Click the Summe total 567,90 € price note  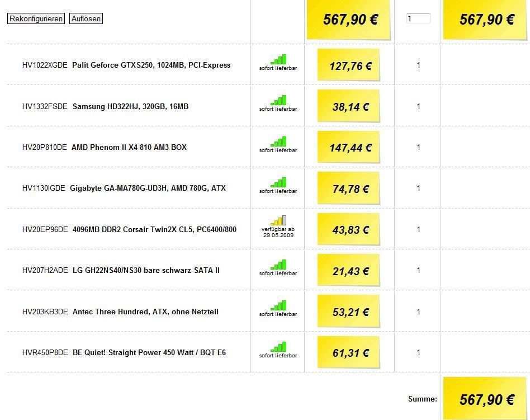pyautogui.click(x=484, y=398)
